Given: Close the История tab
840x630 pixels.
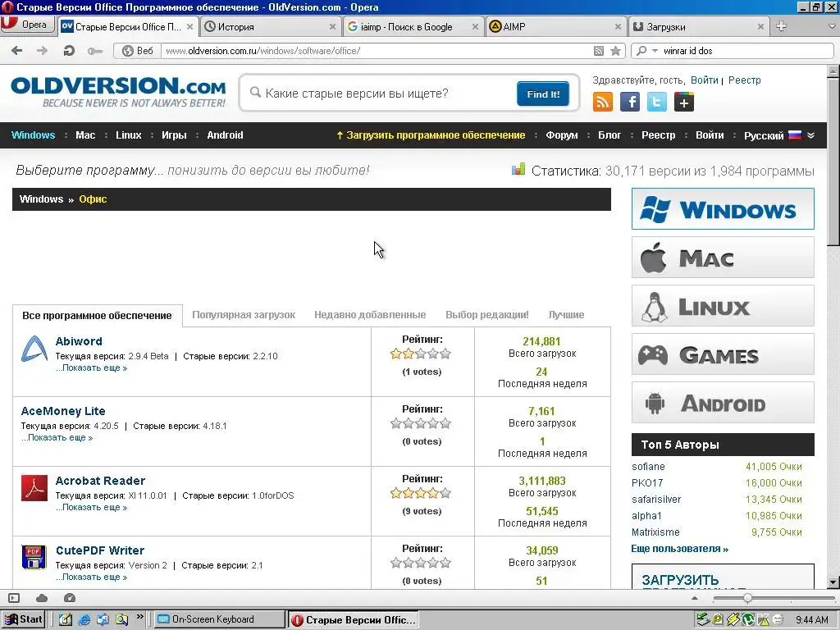Looking at the screenshot, I should [332, 27].
